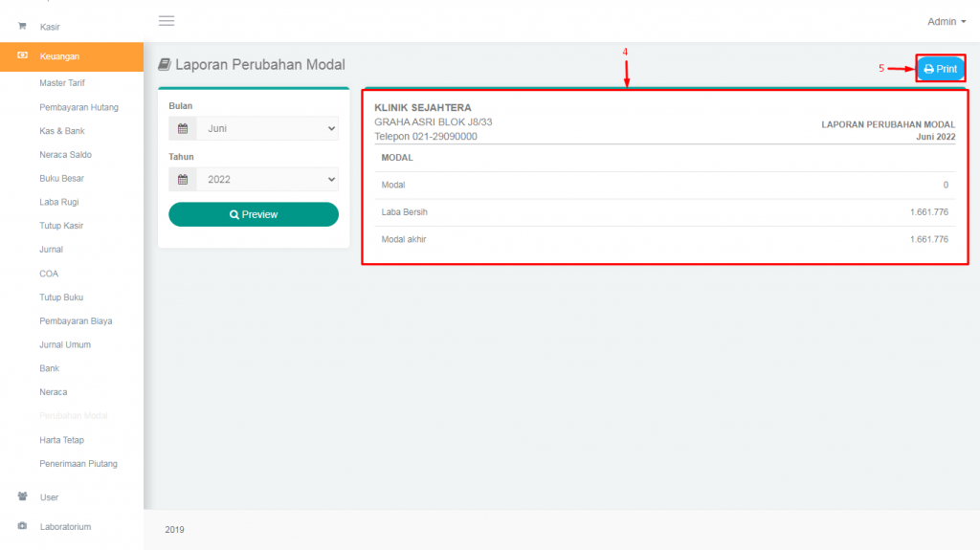Navigate to Buku Besar
The height and width of the screenshot is (550, 980).
62,179
